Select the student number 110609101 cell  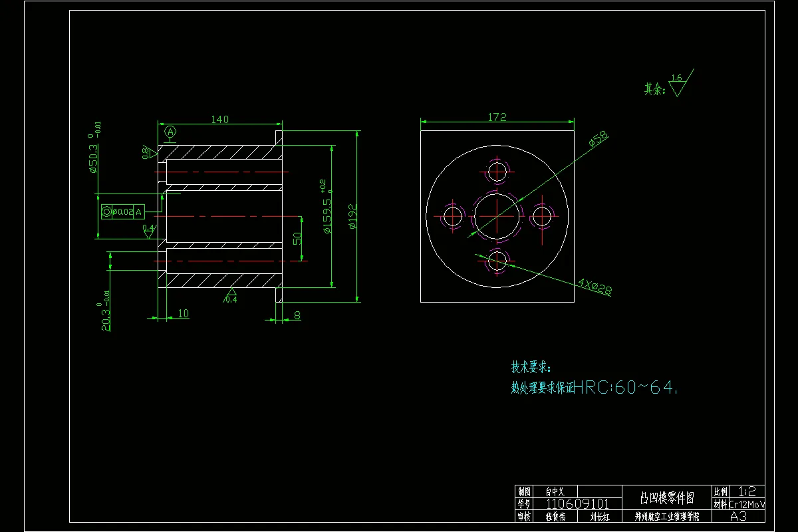(x=577, y=504)
